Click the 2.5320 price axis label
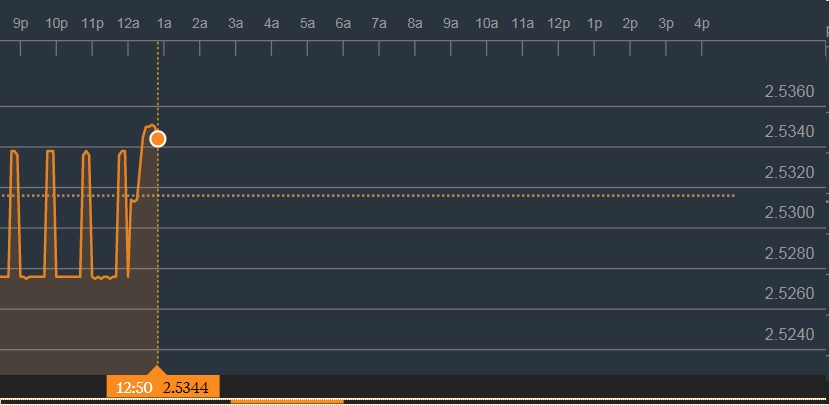 click(790, 173)
